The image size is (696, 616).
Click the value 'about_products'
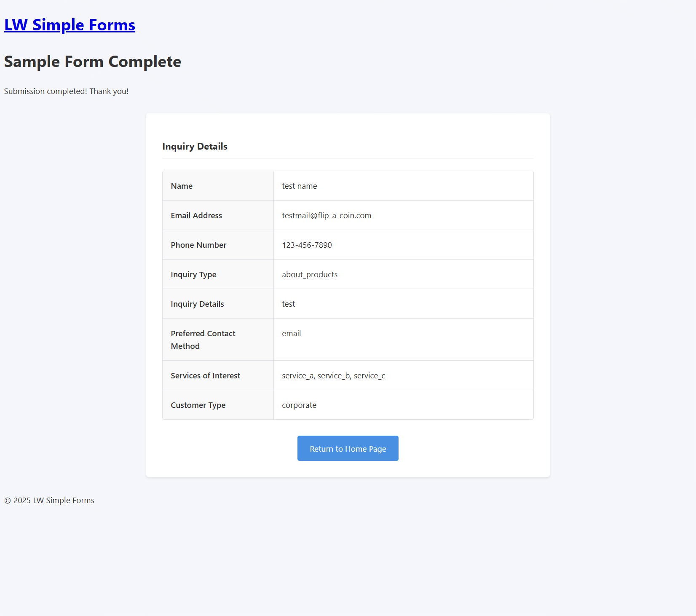coord(310,274)
